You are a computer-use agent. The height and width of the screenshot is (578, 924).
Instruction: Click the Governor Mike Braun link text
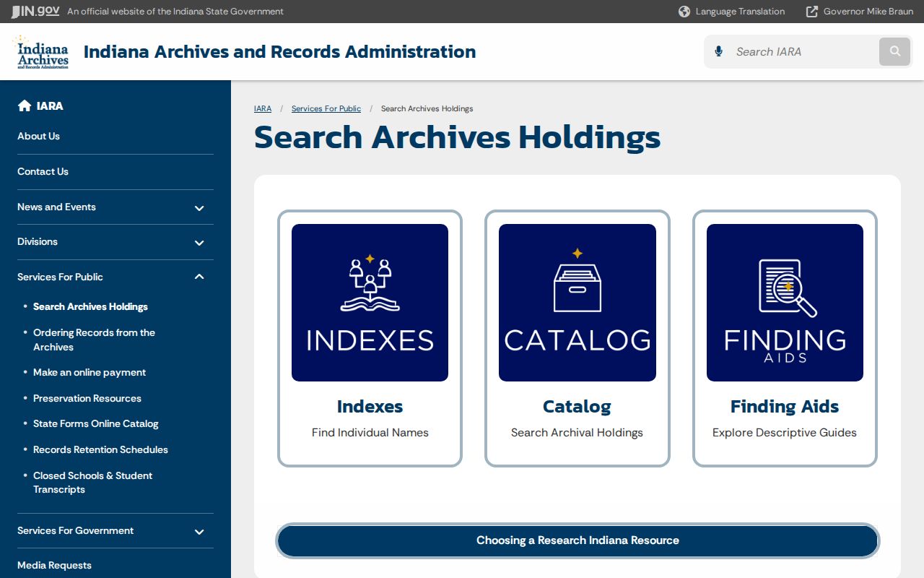868,12
